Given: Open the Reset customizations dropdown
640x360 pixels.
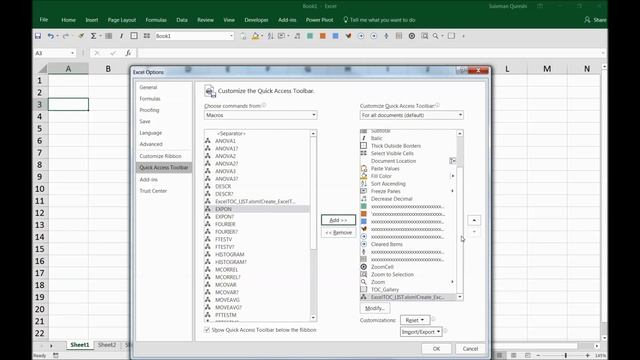Looking at the screenshot, I should [415, 320].
